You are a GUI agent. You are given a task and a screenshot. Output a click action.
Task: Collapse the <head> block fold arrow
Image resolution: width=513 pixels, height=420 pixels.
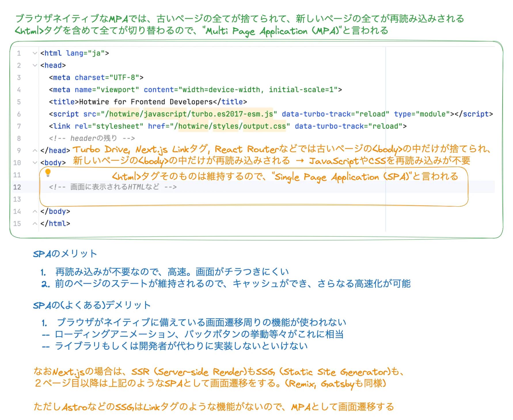(x=35, y=65)
